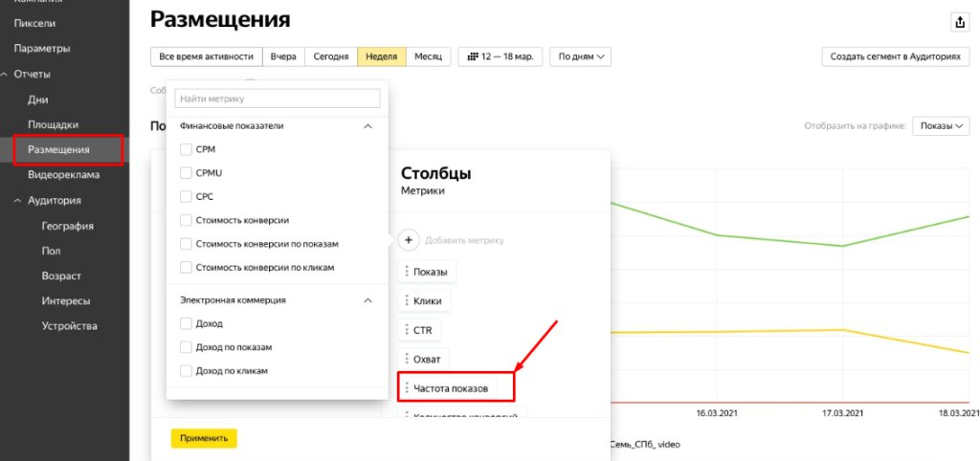Open the По дням grouping dropdown
This screenshot has width=980, height=461.
click(x=581, y=56)
